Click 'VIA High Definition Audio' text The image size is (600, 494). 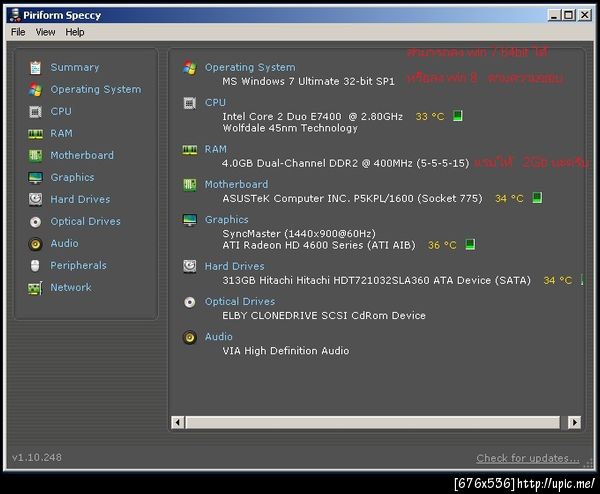pos(285,351)
